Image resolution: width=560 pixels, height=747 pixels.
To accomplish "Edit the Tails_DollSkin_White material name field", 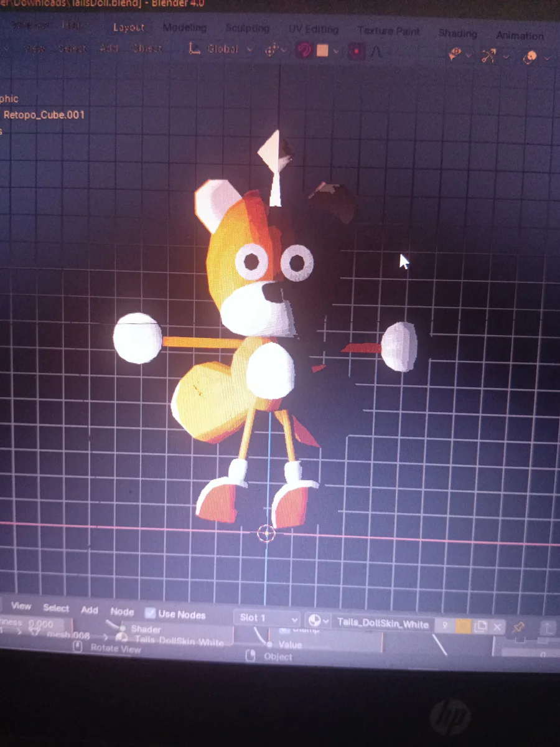I will pyautogui.click(x=383, y=623).
